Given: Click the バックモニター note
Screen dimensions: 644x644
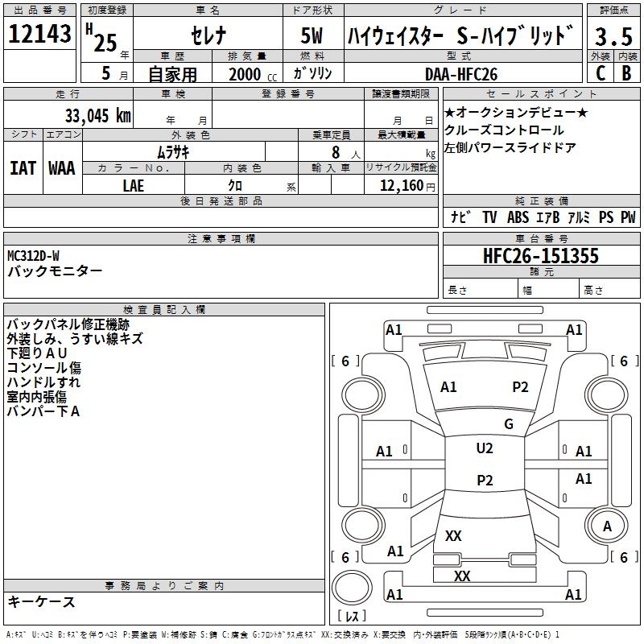Looking at the screenshot, I should pyautogui.click(x=55, y=271).
